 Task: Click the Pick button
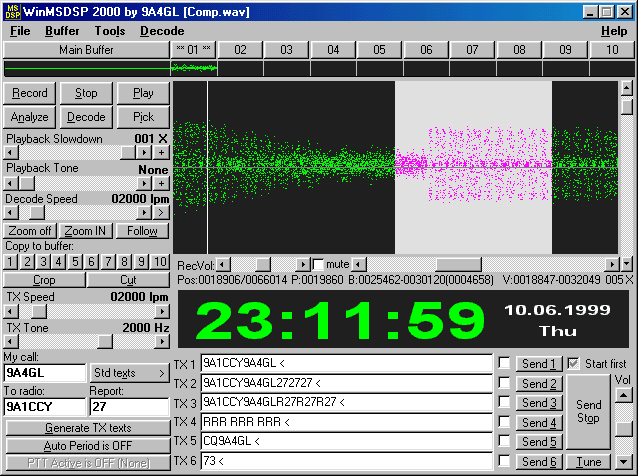click(143, 117)
